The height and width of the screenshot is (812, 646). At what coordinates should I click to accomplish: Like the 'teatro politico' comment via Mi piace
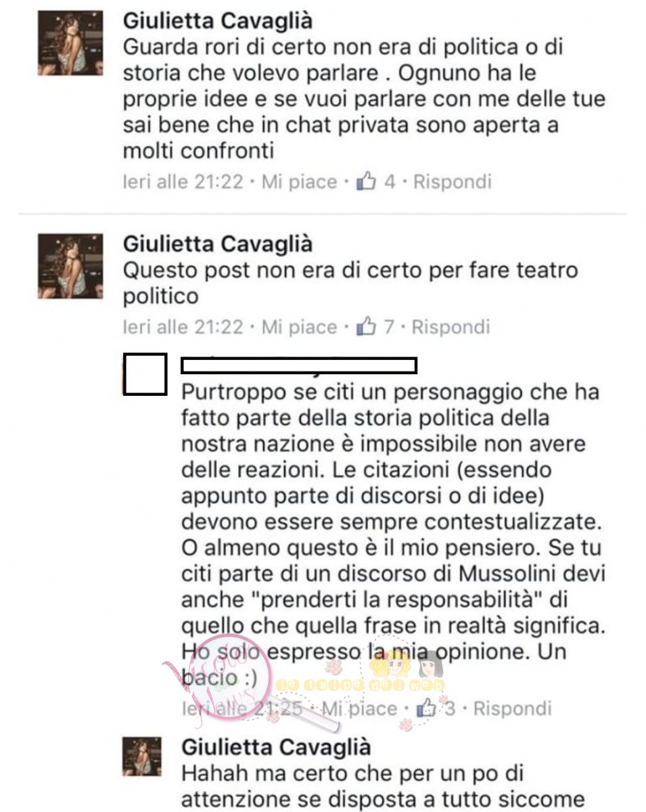[x=299, y=327]
